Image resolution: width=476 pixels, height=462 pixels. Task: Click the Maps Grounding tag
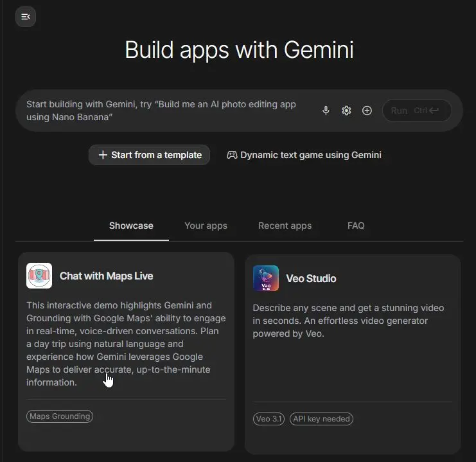tap(60, 416)
